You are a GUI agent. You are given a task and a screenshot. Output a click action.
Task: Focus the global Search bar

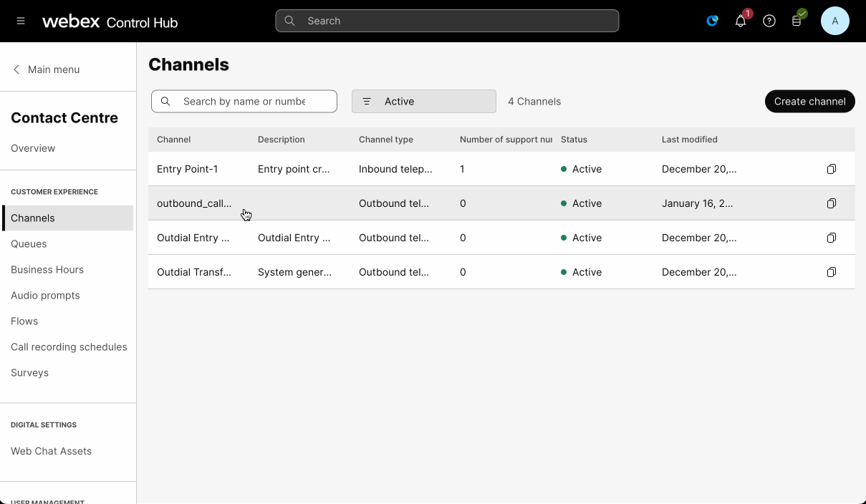pos(447,21)
